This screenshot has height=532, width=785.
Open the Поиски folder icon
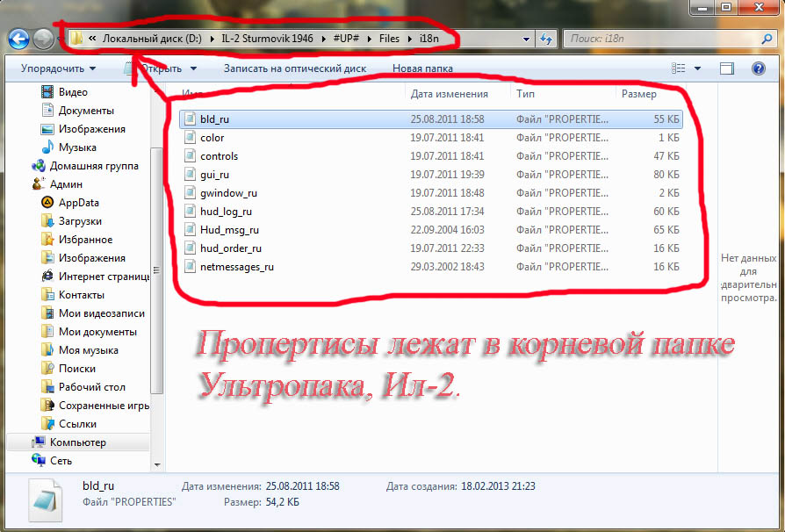(x=47, y=369)
